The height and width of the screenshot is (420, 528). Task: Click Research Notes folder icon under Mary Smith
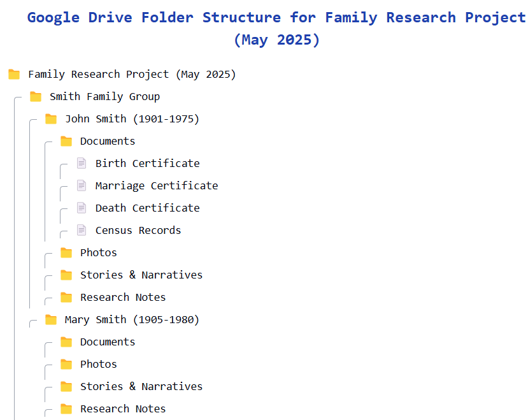point(66,409)
